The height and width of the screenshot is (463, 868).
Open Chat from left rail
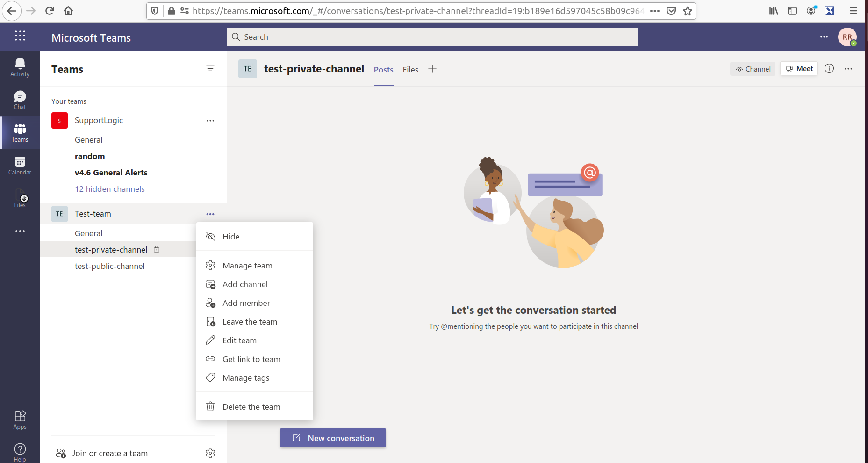pos(20,100)
